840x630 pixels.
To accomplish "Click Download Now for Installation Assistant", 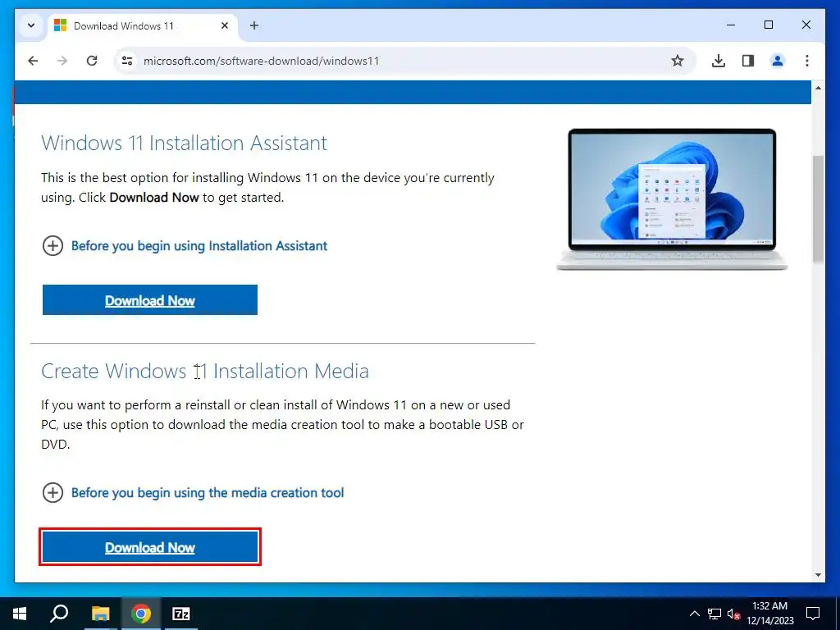I will (x=150, y=300).
